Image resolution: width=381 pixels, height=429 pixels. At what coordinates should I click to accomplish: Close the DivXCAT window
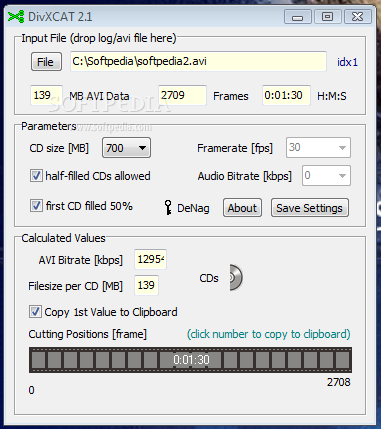click(357, 17)
